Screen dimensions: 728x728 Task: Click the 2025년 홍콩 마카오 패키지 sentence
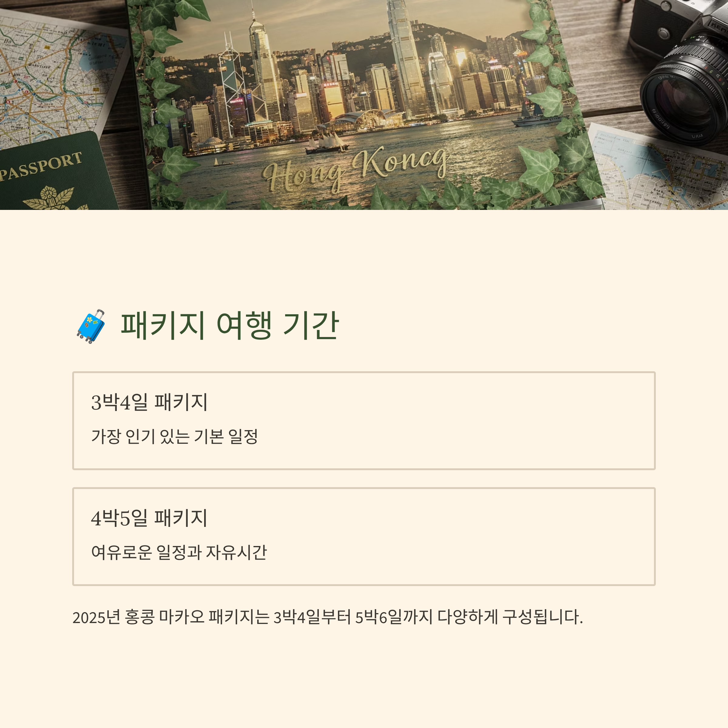(x=328, y=617)
